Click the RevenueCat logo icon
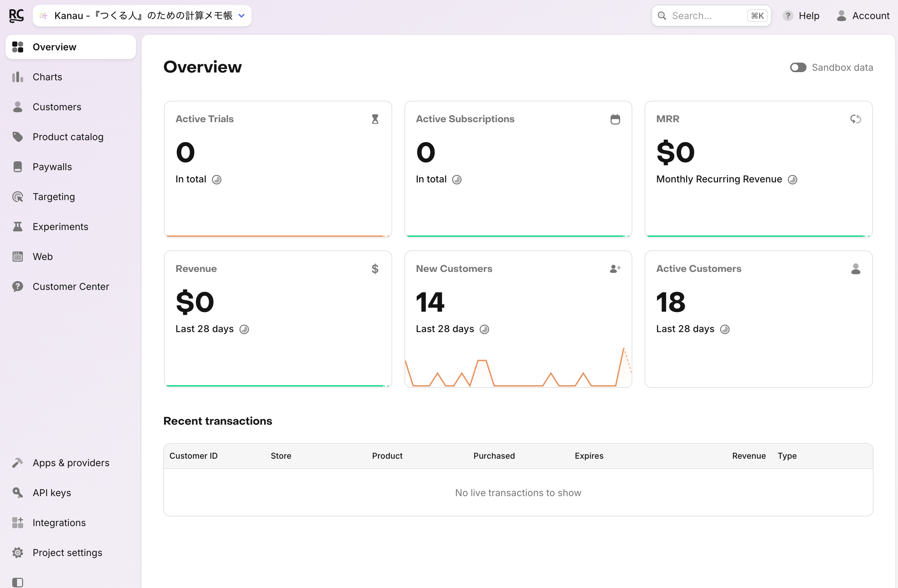This screenshot has height=588, width=898. pyautogui.click(x=16, y=16)
